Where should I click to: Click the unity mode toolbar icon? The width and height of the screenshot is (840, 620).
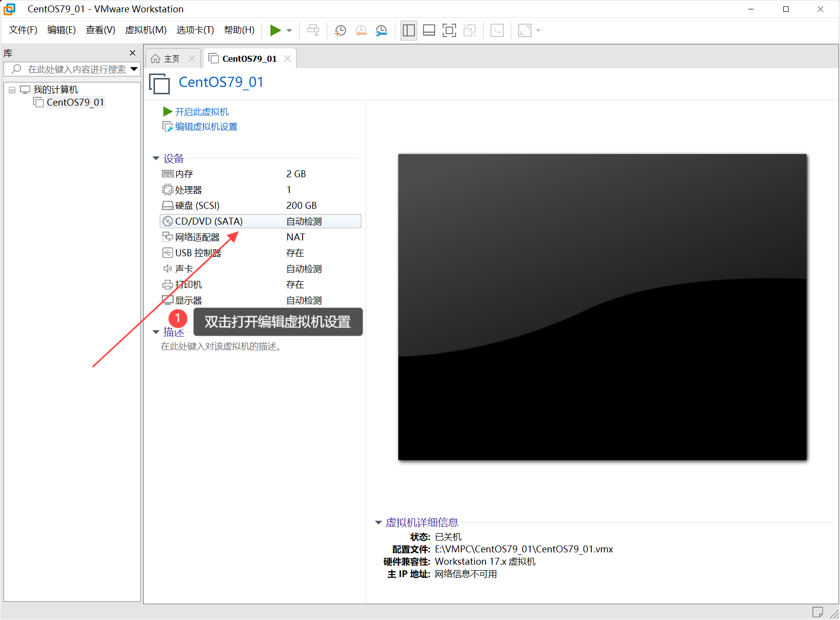[x=469, y=31]
